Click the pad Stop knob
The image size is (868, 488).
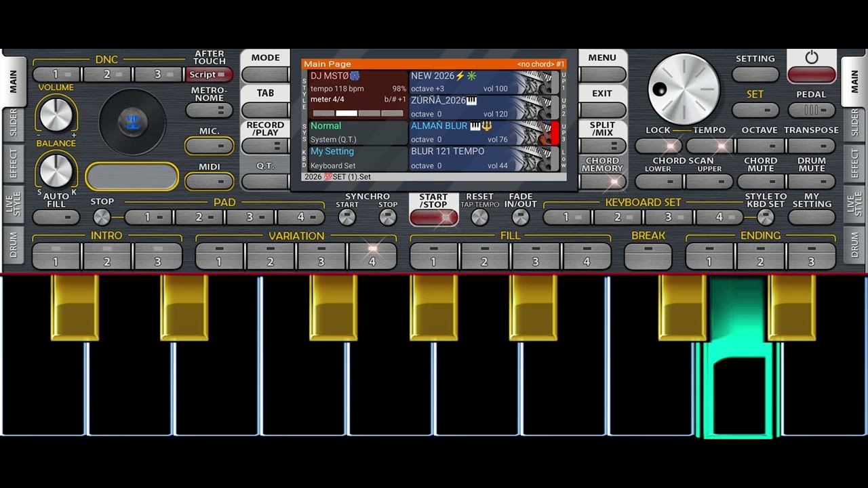pos(102,217)
